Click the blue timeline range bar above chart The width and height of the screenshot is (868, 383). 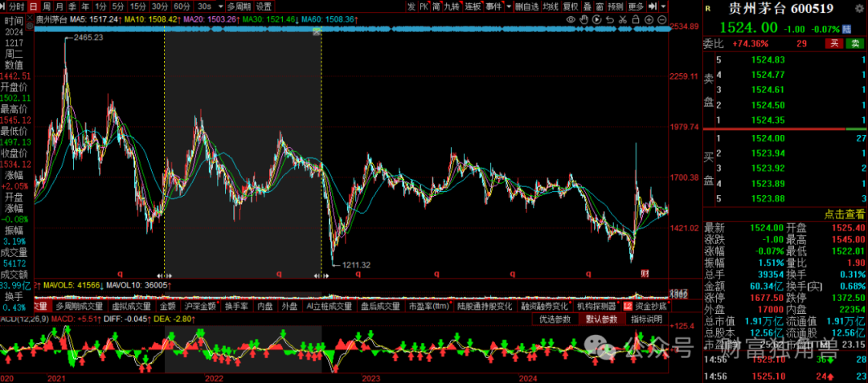[353, 28]
